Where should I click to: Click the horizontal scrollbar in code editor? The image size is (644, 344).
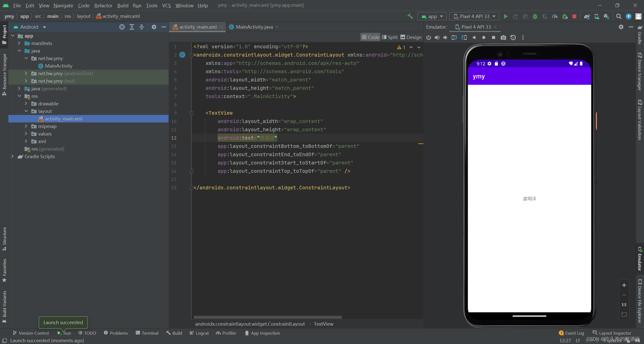point(268,317)
